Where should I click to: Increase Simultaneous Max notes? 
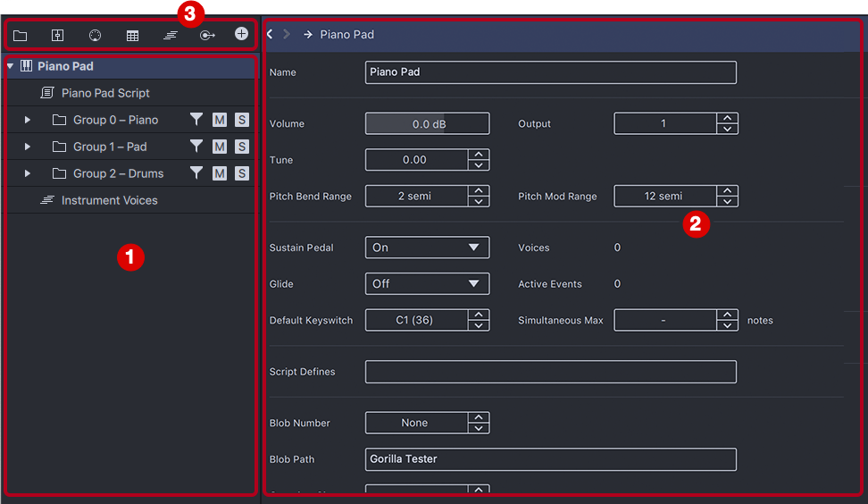coord(728,315)
